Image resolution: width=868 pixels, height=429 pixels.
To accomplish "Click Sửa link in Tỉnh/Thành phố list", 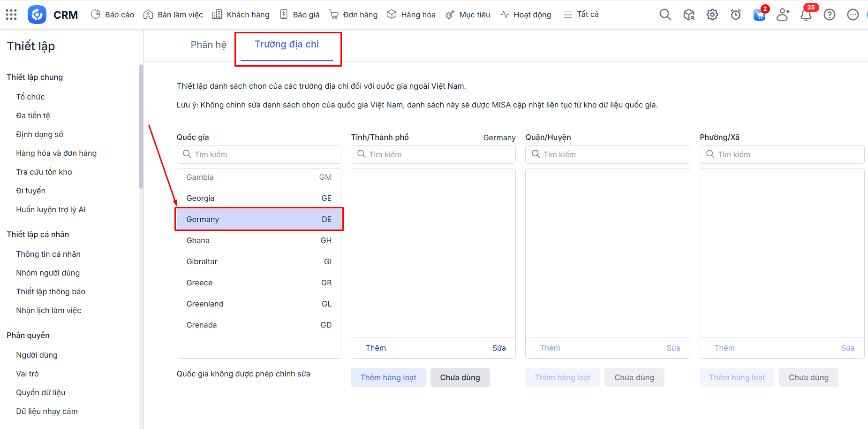I will tap(498, 348).
